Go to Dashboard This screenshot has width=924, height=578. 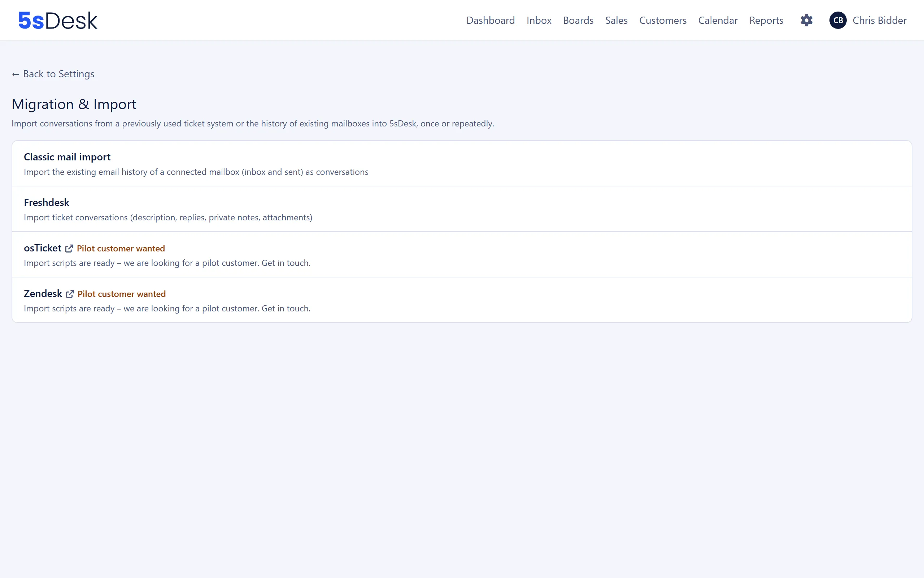[x=490, y=20]
